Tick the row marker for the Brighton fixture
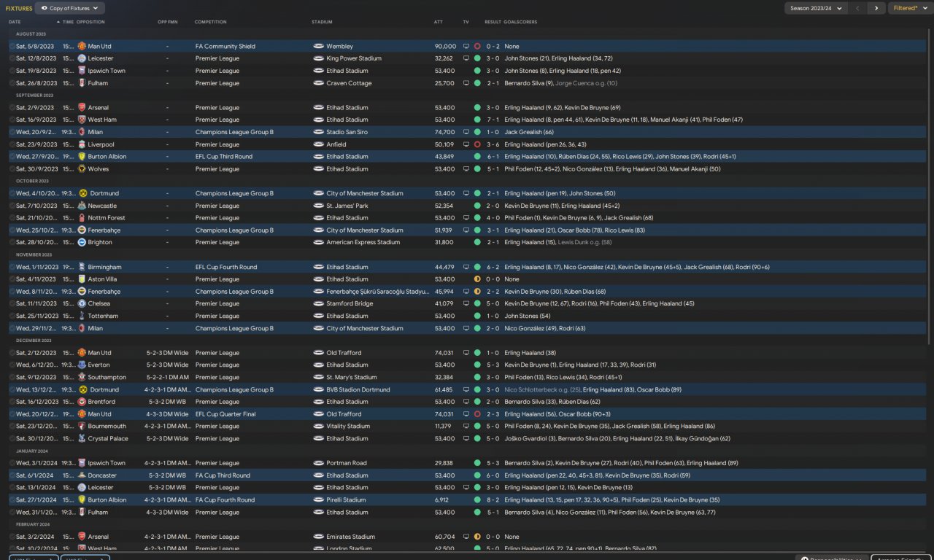Screen dimensions: 934x560 click(x=12, y=242)
